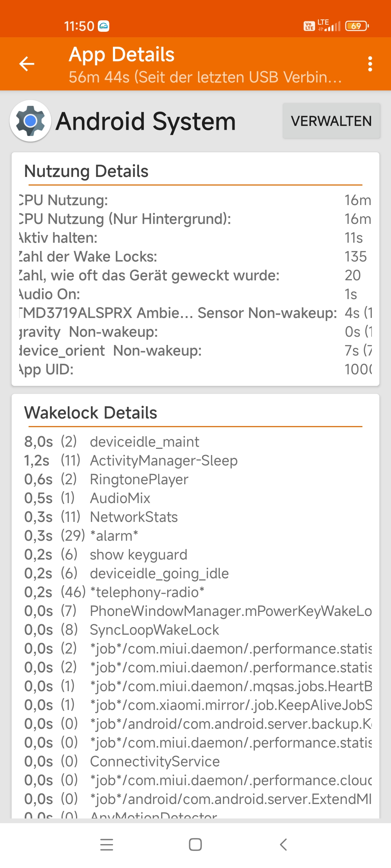Tap the back arrow in the header
This screenshot has height=868, width=391.
pyautogui.click(x=27, y=64)
